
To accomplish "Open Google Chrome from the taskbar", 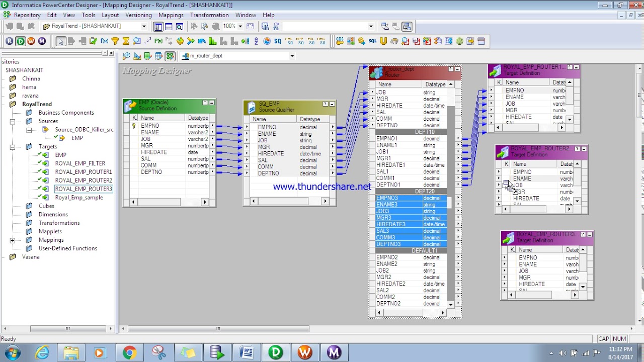I will click(x=129, y=353).
